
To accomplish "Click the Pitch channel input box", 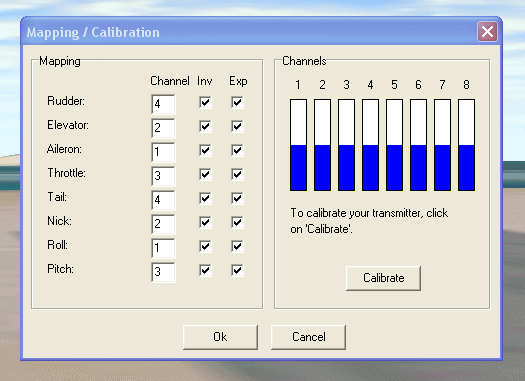I will 163,272.
